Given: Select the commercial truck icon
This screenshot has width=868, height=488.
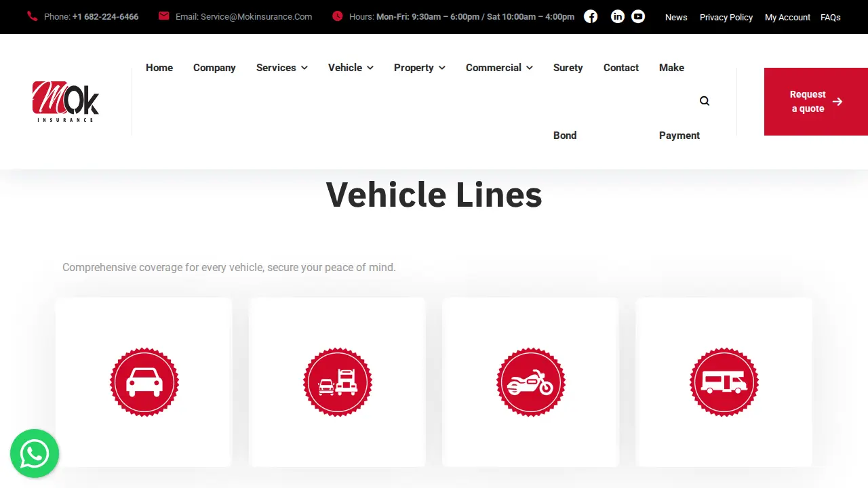Looking at the screenshot, I should (x=338, y=382).
